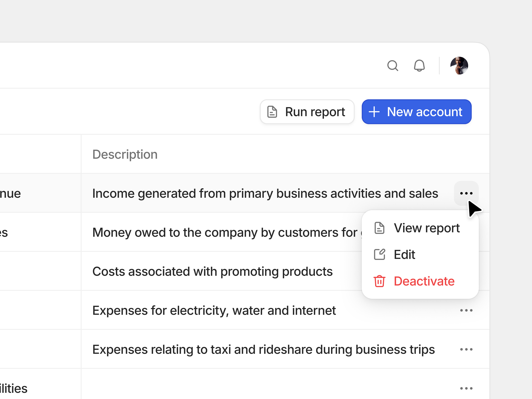This screenshot has width=532, height=399.
Task: Click the document icon in Run report button
Action: click(x=272, y=112)
